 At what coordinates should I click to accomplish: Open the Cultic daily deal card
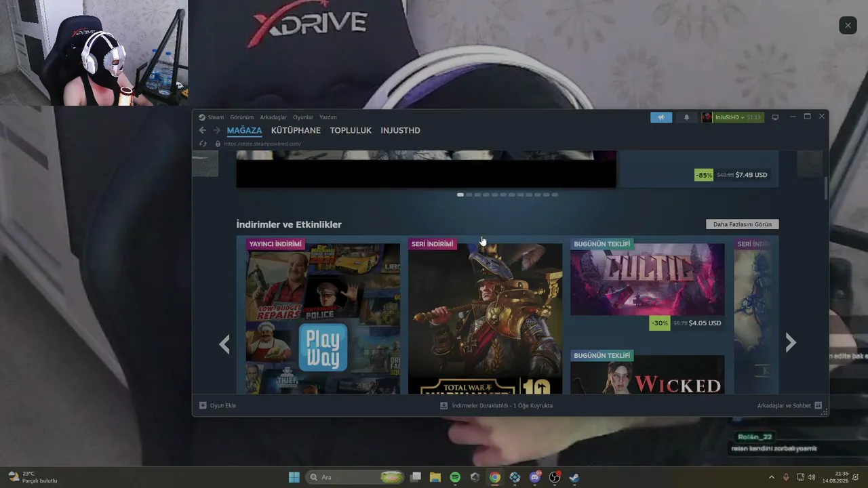pyautogui.click(x=647, y=285)
